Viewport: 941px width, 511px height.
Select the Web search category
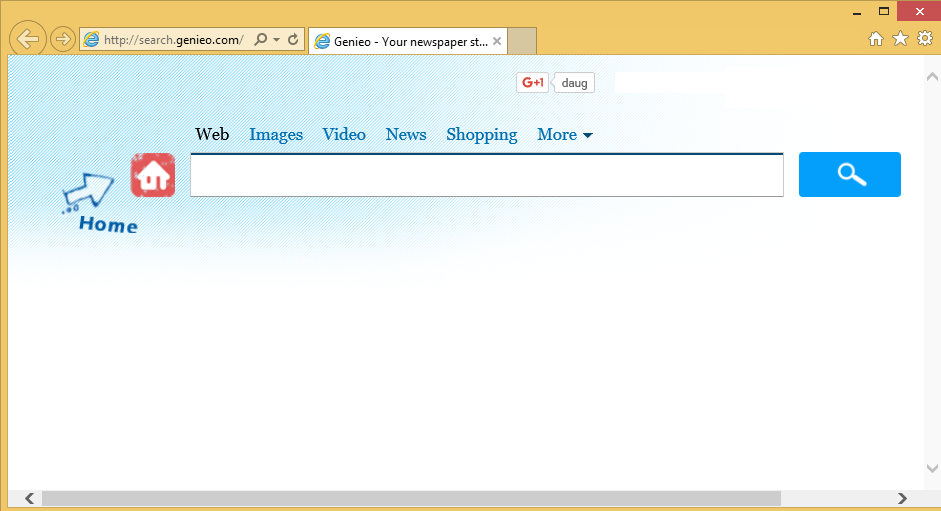(x=212, y=135)
